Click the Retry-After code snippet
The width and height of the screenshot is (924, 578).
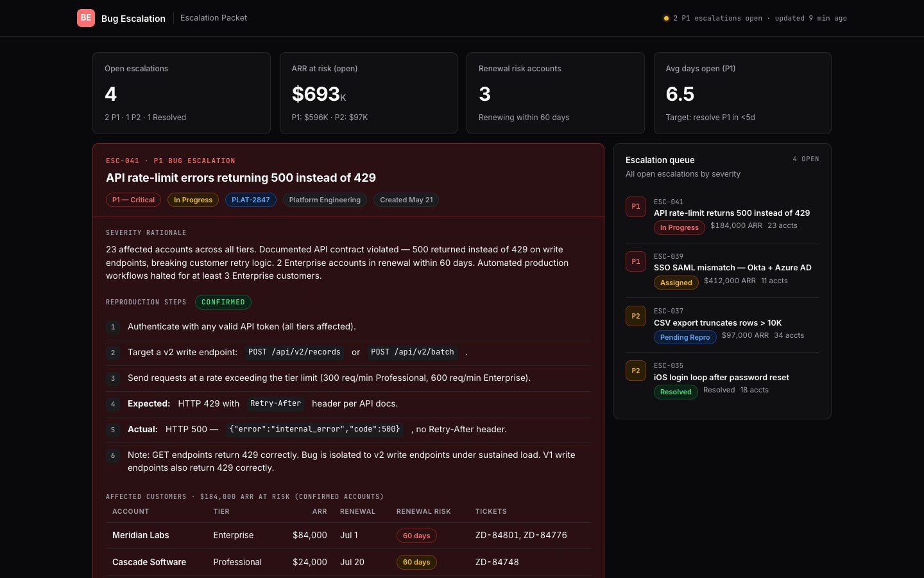pos(275,403)
